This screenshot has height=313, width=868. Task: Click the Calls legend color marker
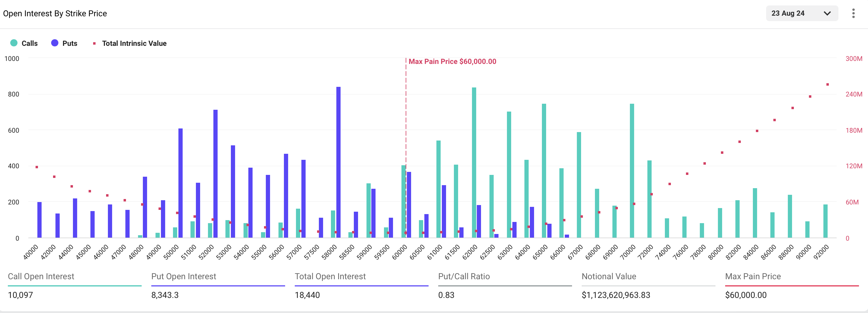click(14, 43)
